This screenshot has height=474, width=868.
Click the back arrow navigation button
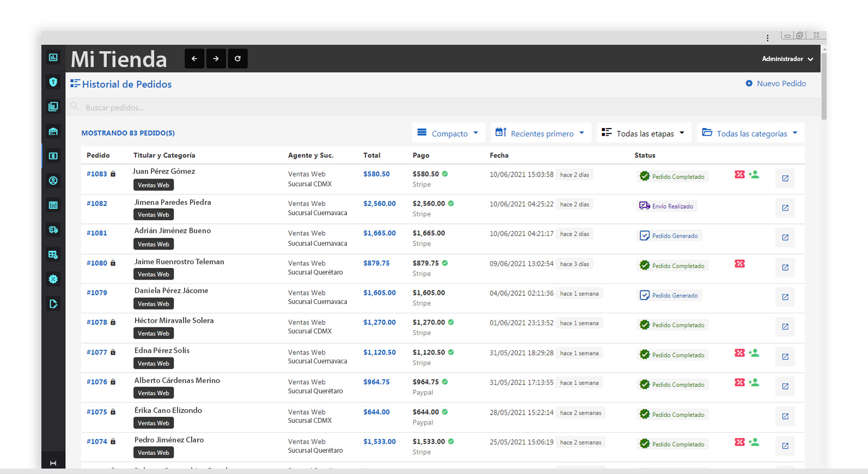pos(194,58)
